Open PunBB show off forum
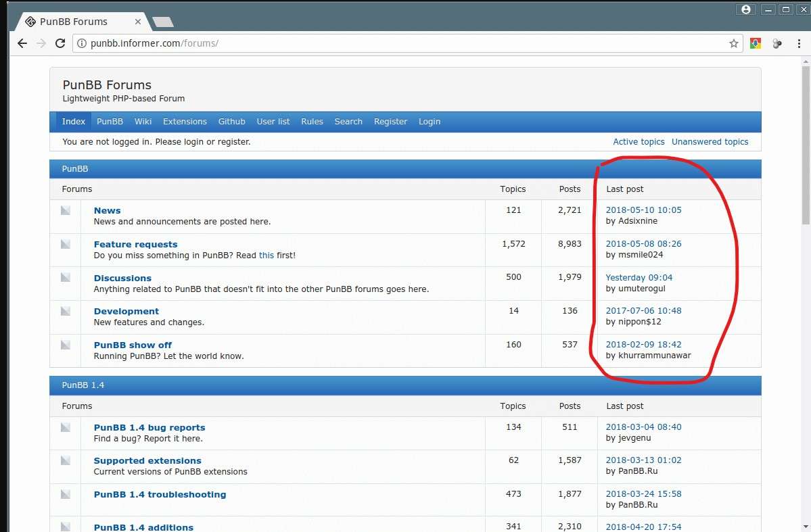811x532 pixels. pos(133,345)
